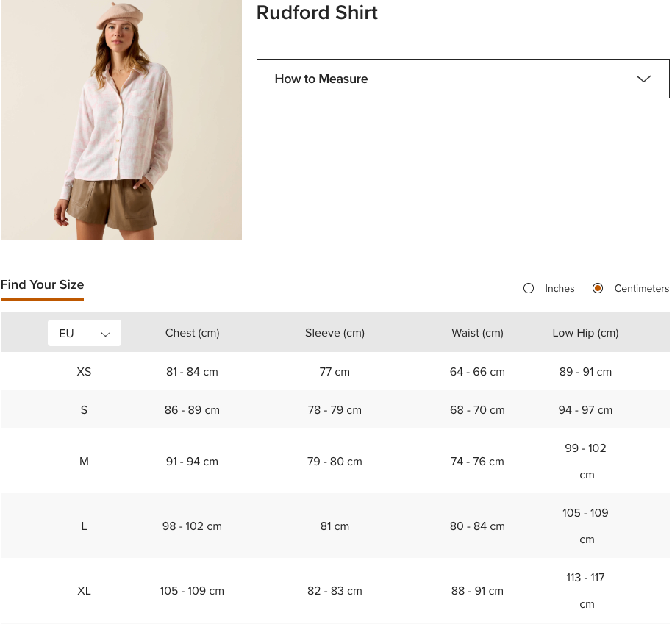This screenshot has width=672, height=624.
Task: Click the 91 - 94 cm chest value
Action: click(192, 462)
